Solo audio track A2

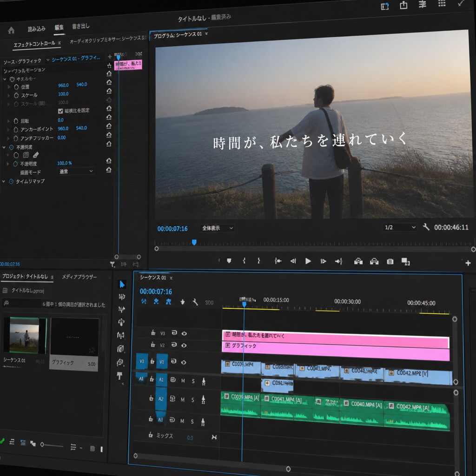192,400
